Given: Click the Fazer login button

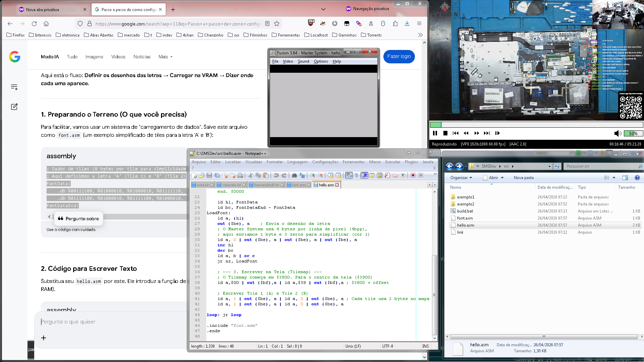Looking at the screenshot, I should click(399, 56).
